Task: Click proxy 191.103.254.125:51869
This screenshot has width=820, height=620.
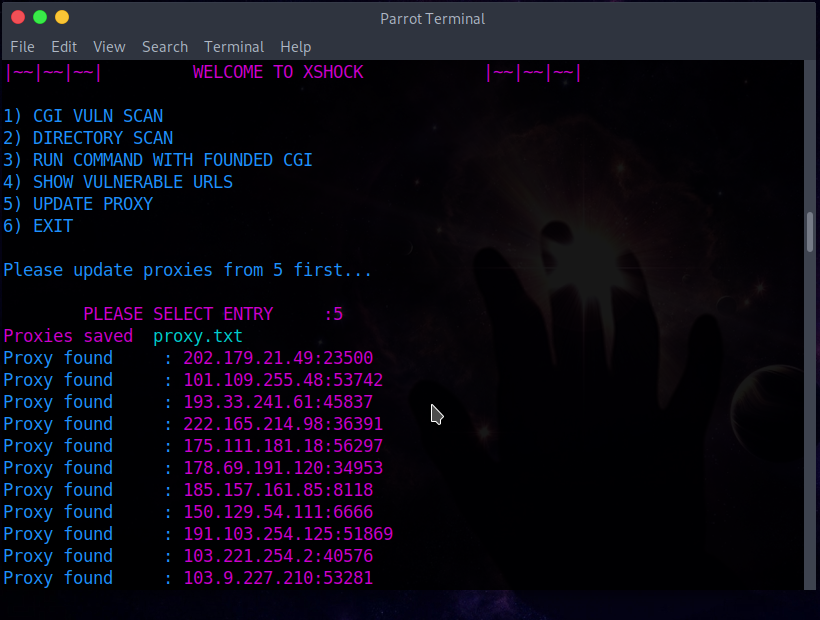Action: pos(288,534)
